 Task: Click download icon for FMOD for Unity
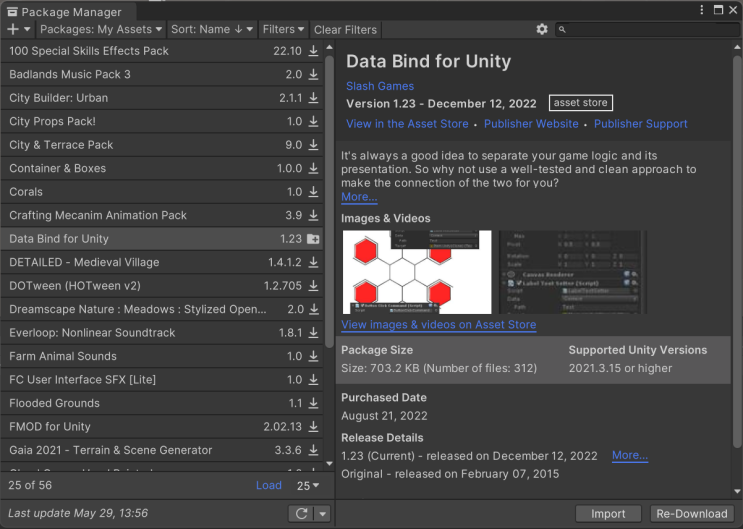tap(314, 427)
